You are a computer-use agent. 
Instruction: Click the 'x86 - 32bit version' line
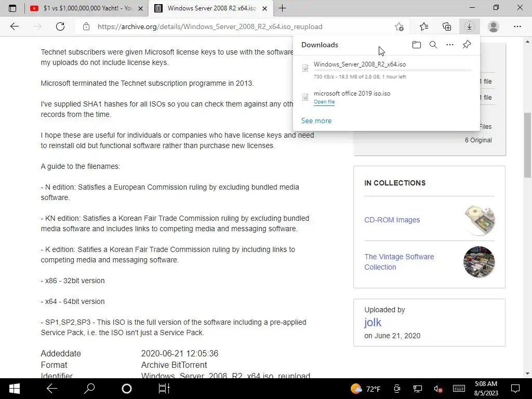click(73, 281)
